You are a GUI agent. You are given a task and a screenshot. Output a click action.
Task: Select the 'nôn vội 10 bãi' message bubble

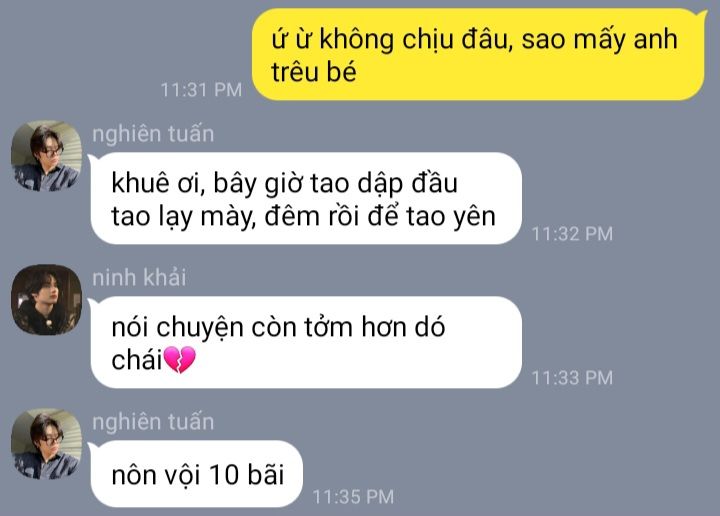coord(197,474)
